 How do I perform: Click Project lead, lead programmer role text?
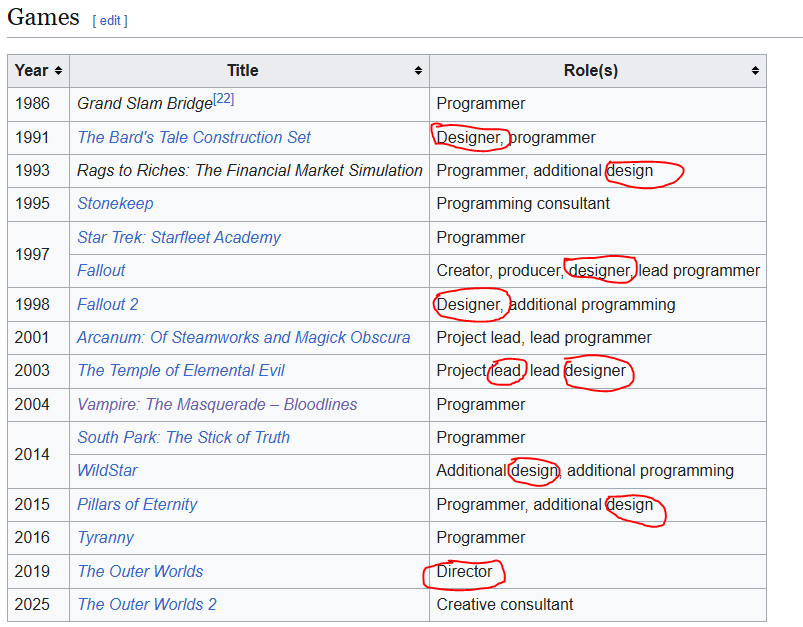[x=544, y=338]
